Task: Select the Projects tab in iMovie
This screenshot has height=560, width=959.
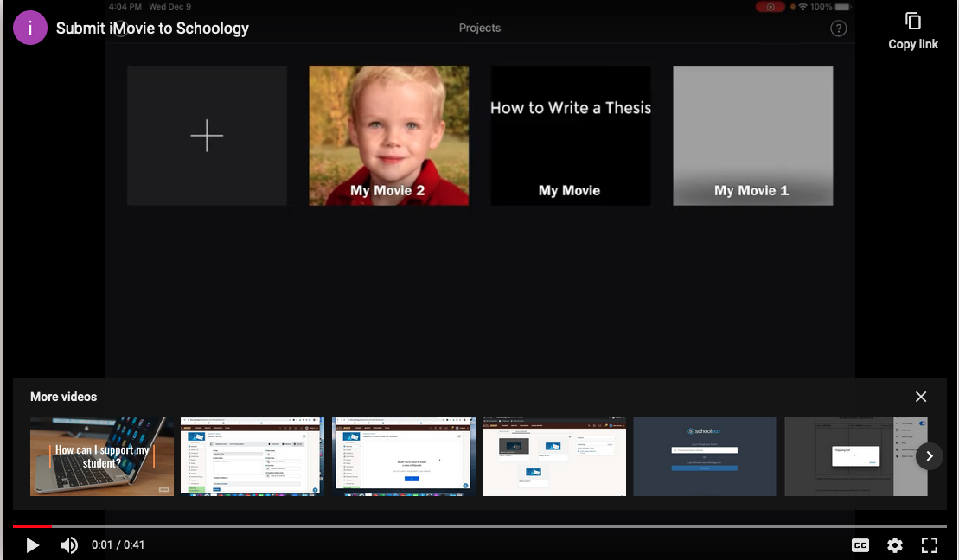Action: point(479,28)
